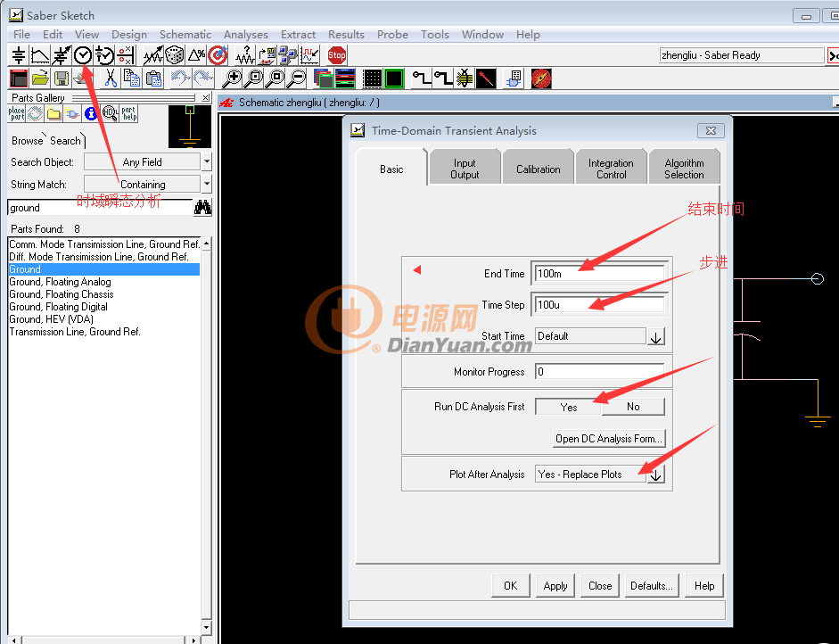Click the red target bullseye toolbar icon
Screen dimensions: 839x644
point(218,55)
